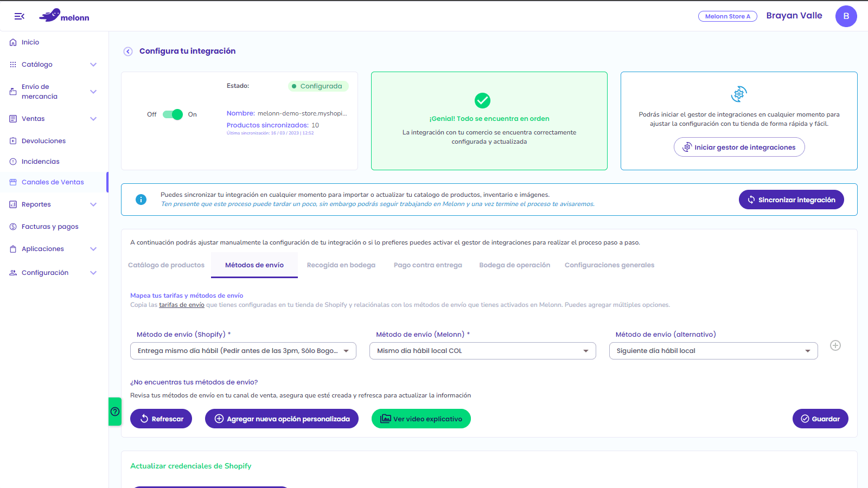The image size is (868, 488).
Task: Click the Melonn Store A badge
Action: pos(727,16)
